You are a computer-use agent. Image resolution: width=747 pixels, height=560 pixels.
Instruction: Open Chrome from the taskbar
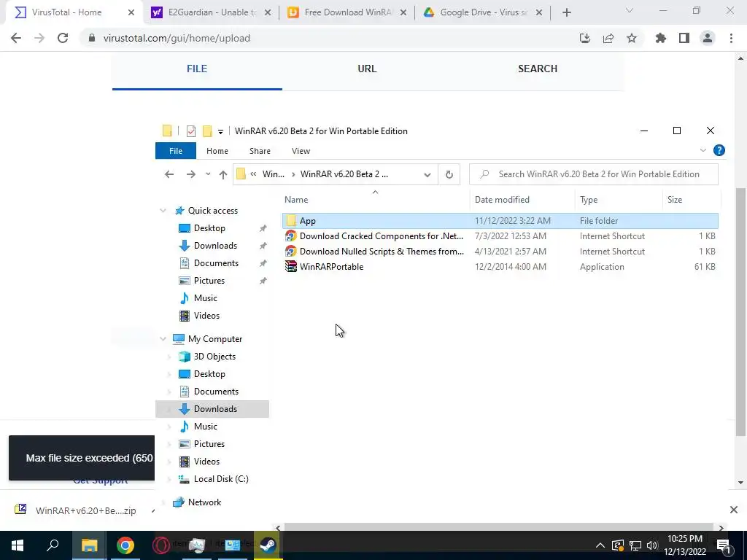click(125, 545)
